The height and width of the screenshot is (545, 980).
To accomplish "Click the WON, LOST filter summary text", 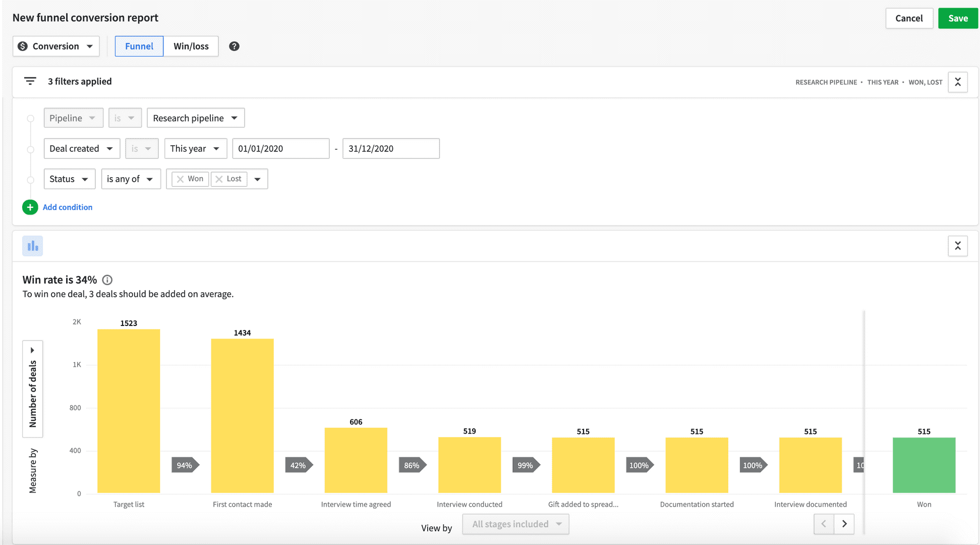I will click(926, 82).
